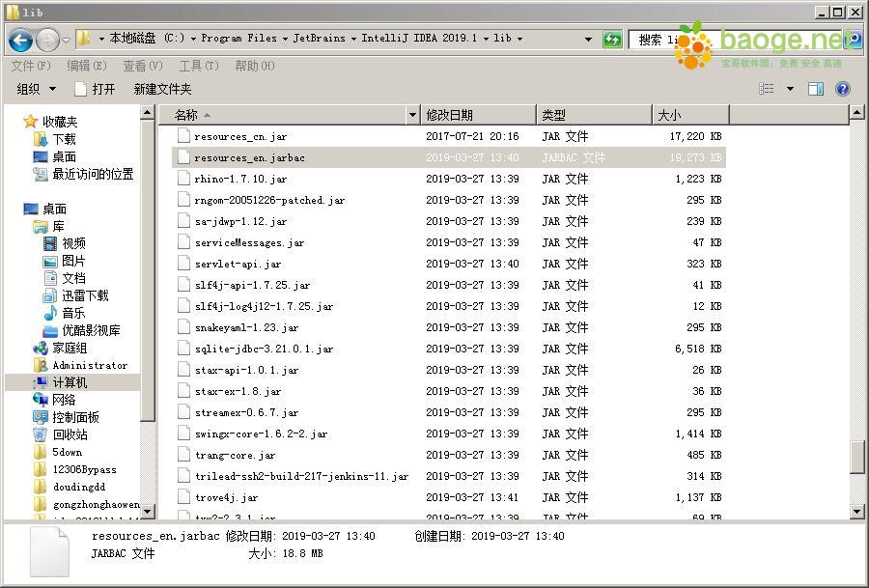The image size is (869, 588).
Task: Open 控制面板 from the navigation pane
Action: click(77, 417)
